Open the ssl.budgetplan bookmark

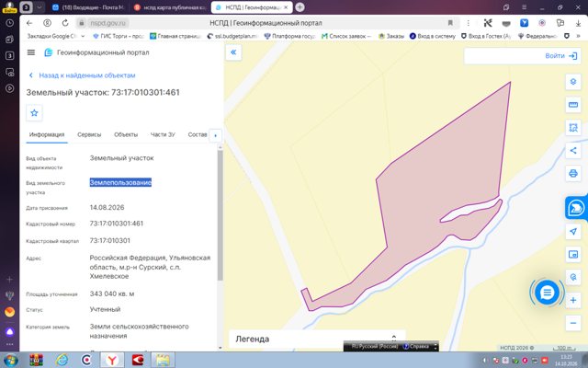[232, 36]
